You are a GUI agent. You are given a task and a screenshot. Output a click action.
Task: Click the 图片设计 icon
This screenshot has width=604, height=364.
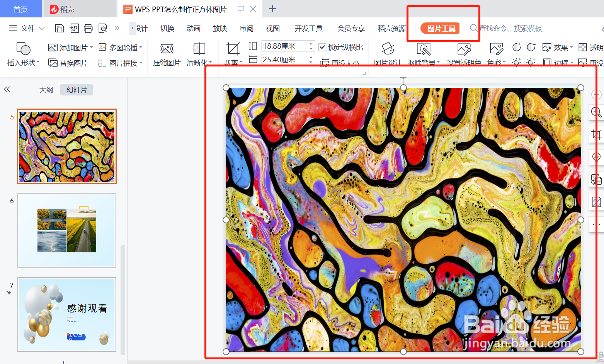coord(388,49)
